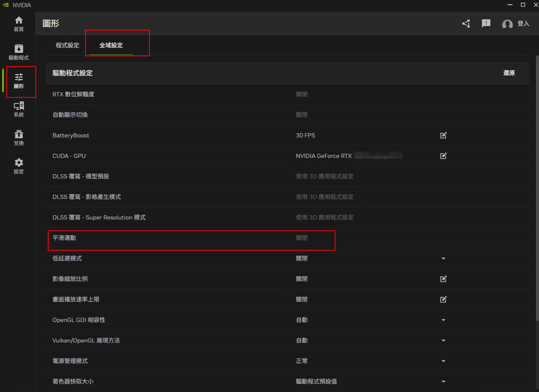This screenshot has height=392, width=539.
Task: Click the share icon in header
Action: [x=466, y=23]
